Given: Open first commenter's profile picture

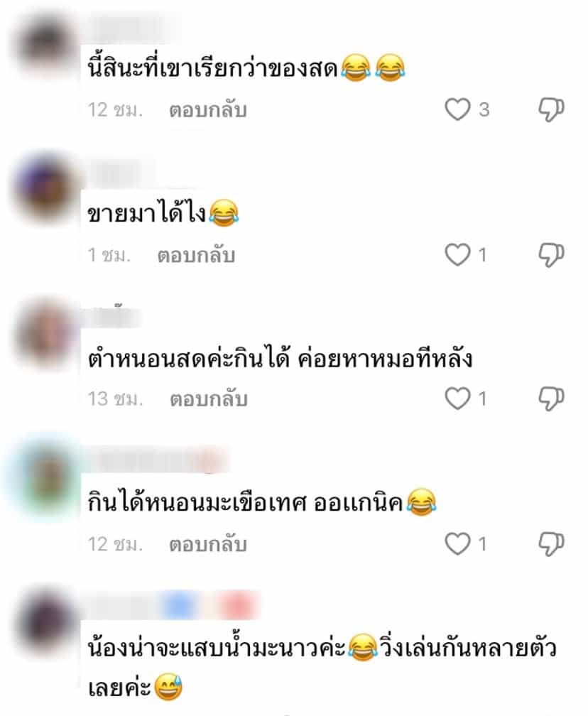Looking at the screenshot, I should point(44,45).
